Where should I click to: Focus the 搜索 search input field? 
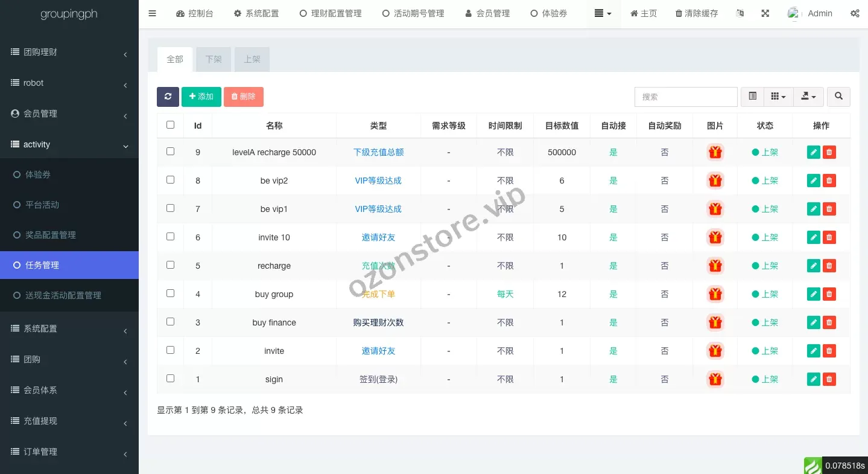686,97
